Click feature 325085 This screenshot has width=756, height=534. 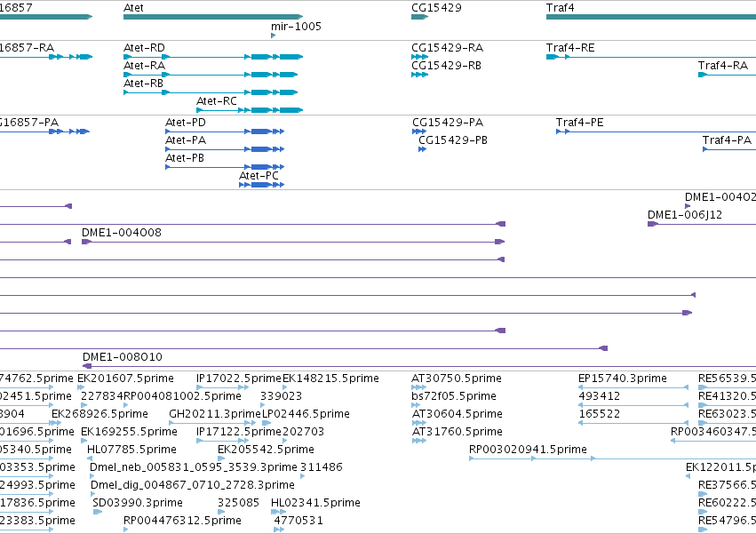[221, 513]
